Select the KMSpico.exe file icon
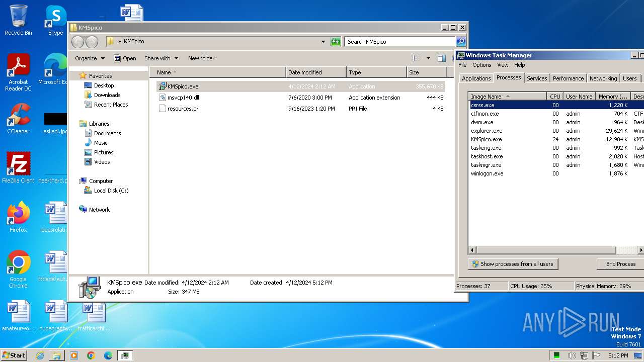 pos(163,86)
